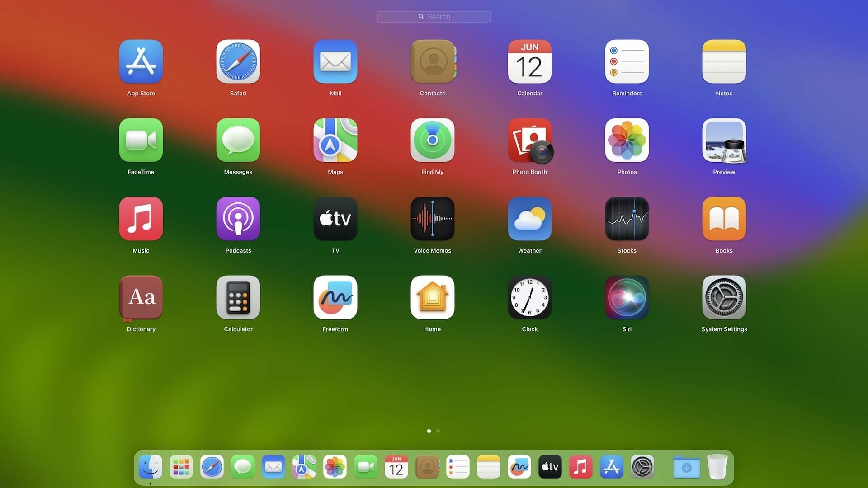Open the Podcasts app

click(x=238, y=219)
